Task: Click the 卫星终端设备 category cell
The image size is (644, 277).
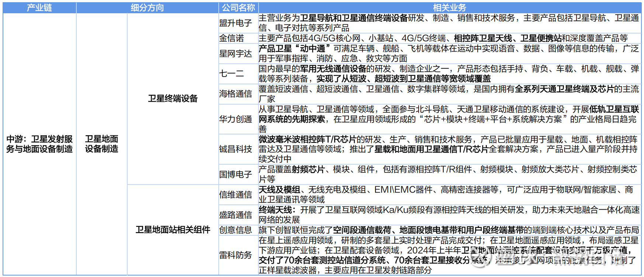Action: pos(173,99)
